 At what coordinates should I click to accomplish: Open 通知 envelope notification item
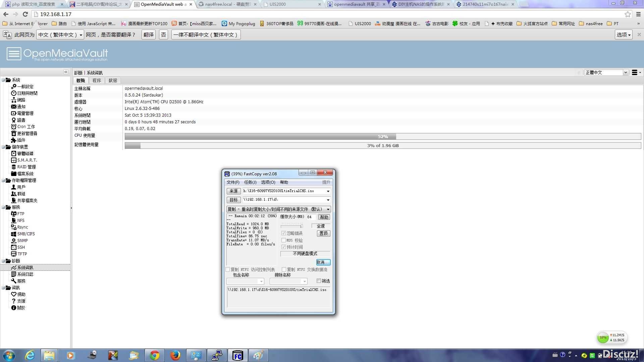(x=18, y=107)
